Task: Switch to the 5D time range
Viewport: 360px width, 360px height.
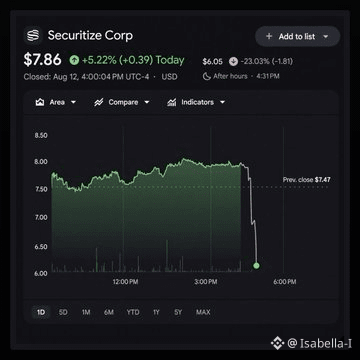Action: tap(63, 312)
